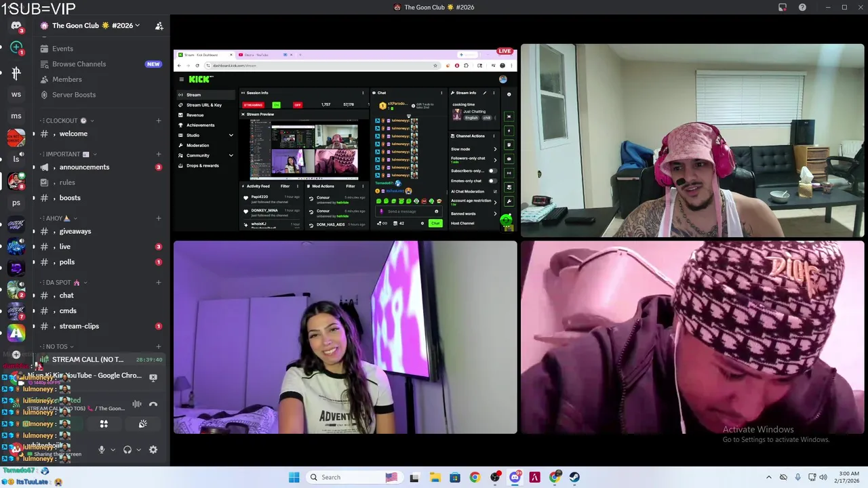
Task: Toggle Subscribers-only chat switch in Kick dashboard
Action: click(492, 171)
